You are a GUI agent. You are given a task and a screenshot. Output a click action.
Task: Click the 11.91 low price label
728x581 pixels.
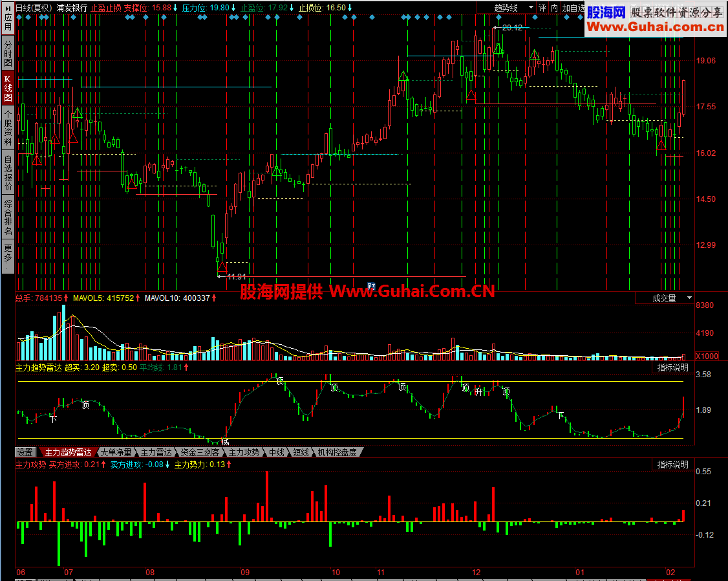click(237, 277)
